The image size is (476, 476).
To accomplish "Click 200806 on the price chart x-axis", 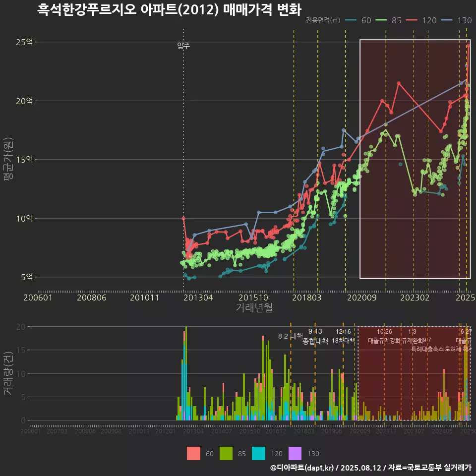I will pos(92,297).
